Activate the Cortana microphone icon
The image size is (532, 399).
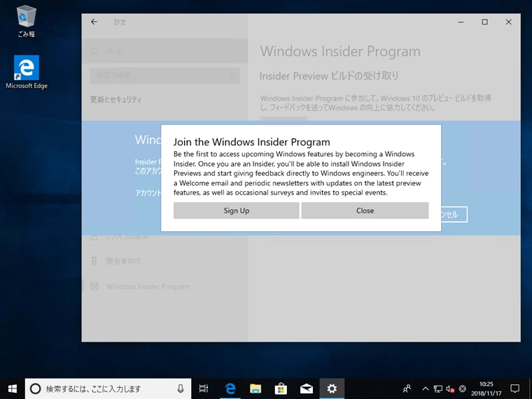tap(181, 388)
